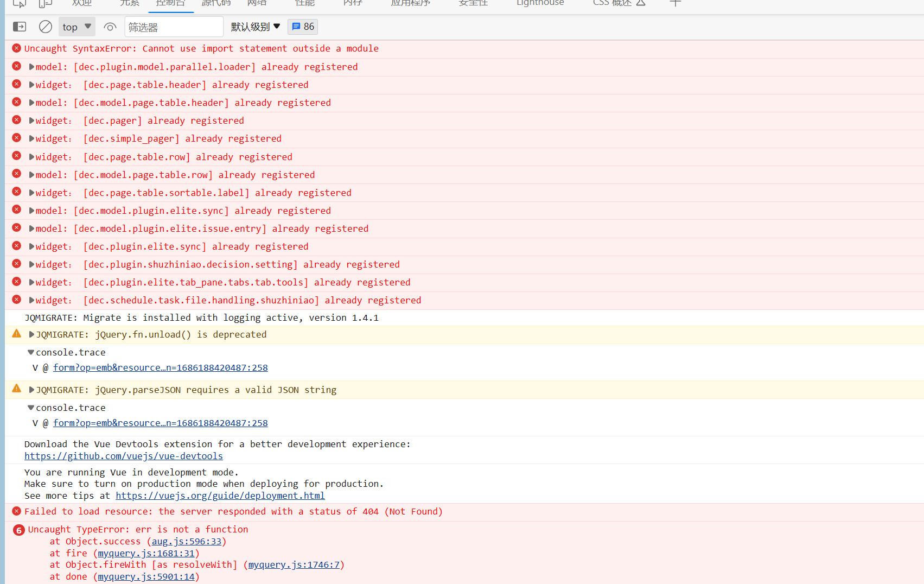Expand the widget [dec.pager] error
This screenshot has height=584, width=924.
click(x=32, y=120)
